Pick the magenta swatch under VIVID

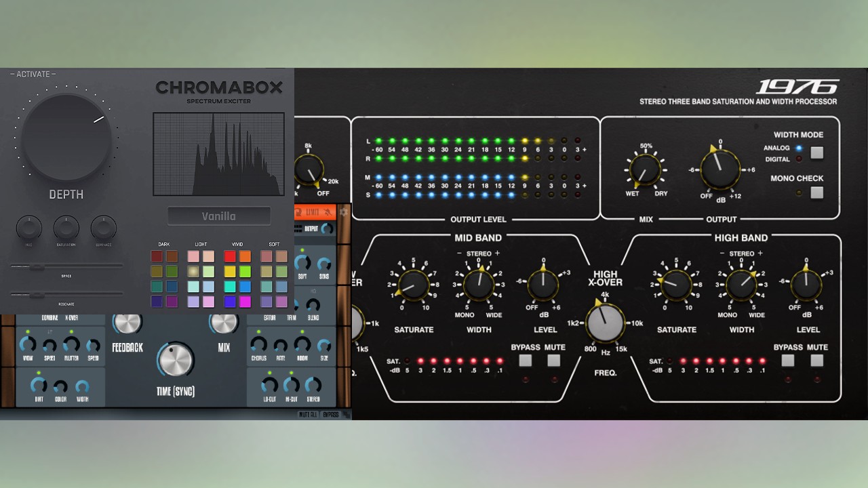point(245,302)
